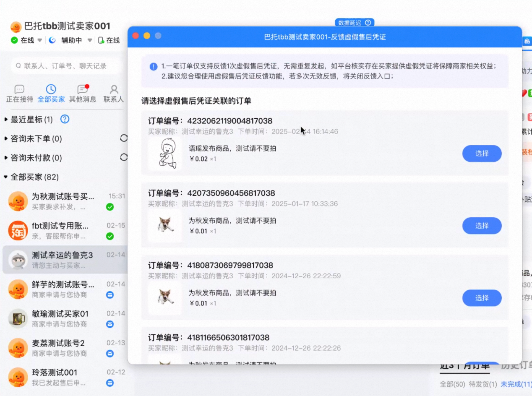Click the blue info icon in the notice

[x=153, y=66]
